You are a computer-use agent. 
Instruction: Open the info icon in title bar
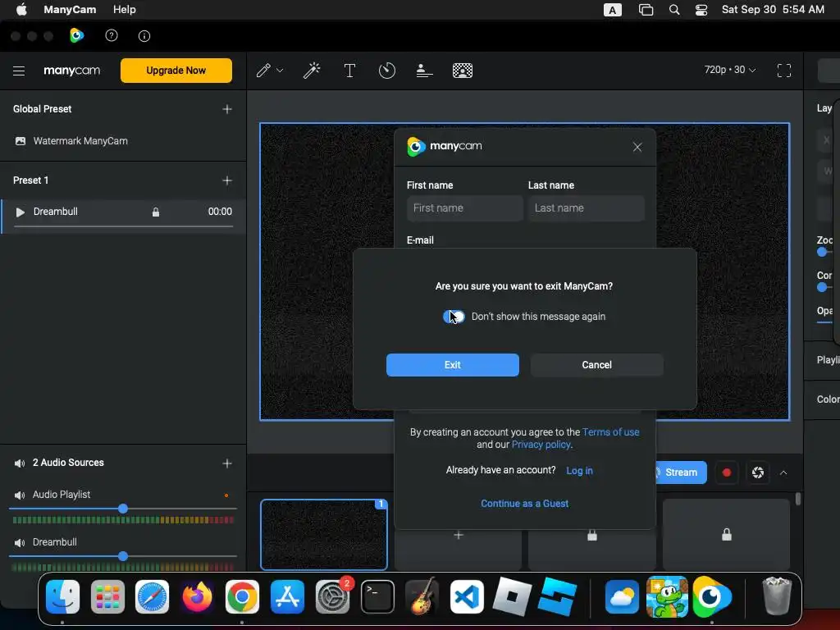144,36
